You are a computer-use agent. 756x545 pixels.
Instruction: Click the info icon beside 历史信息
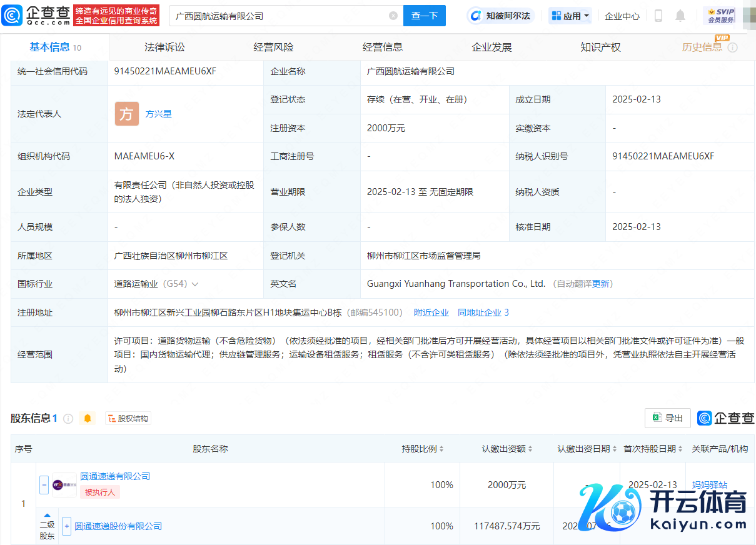[x=733, y=47]
